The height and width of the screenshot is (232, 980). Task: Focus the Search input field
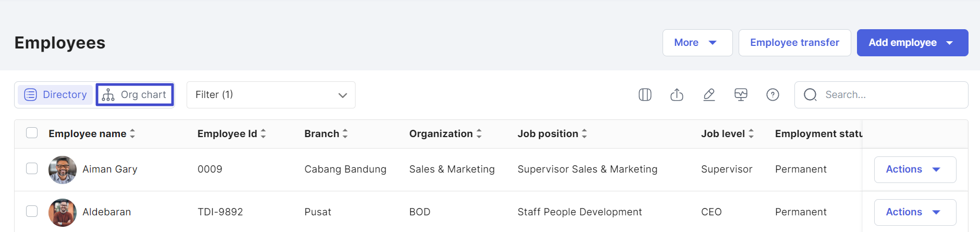pyautogui.click(x=881, y=95)
